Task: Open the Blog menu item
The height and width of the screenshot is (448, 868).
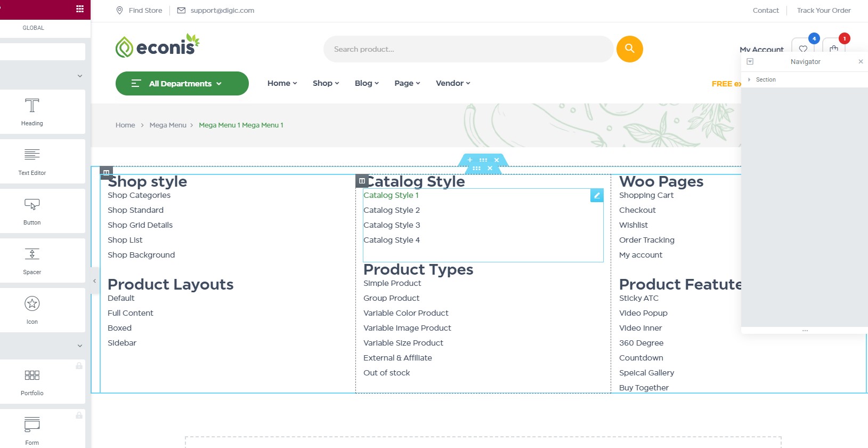Action: 367,83
